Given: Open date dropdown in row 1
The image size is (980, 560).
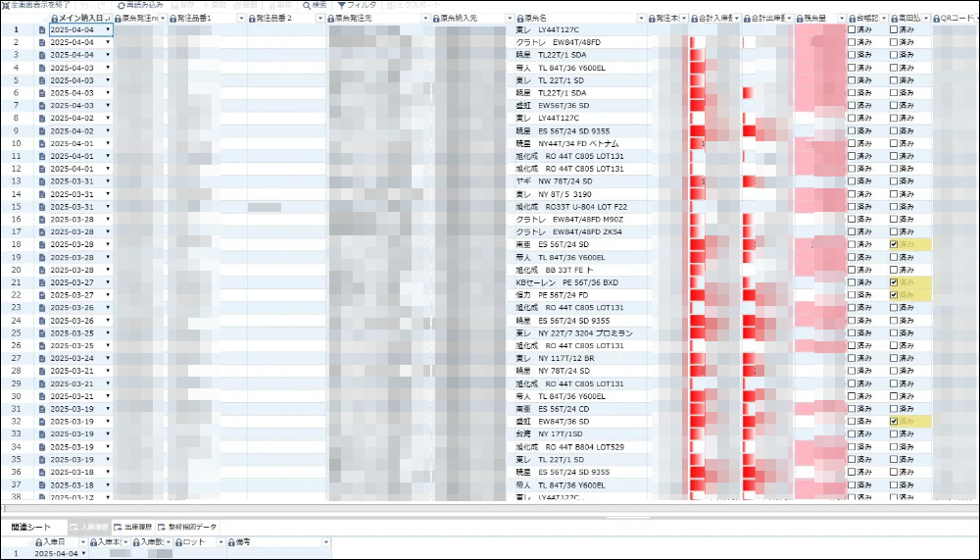Looking at the screenshot, I should [108, 29].
